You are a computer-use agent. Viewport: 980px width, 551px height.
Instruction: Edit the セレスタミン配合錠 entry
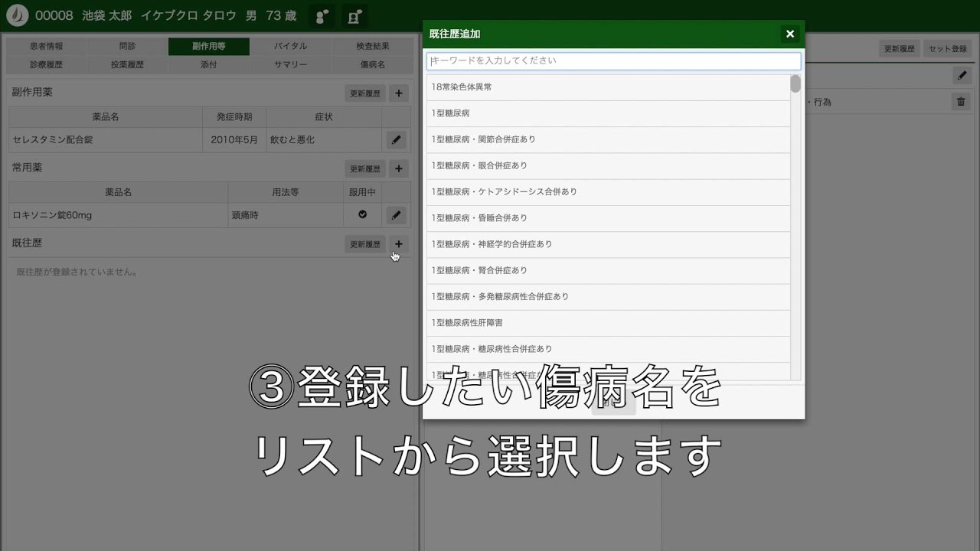[x=396, y=140]
